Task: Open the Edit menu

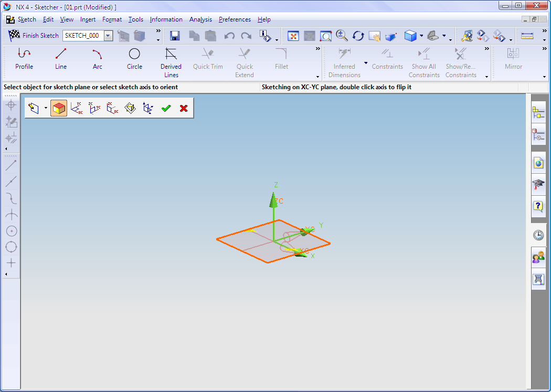Action: coord(48,19)
